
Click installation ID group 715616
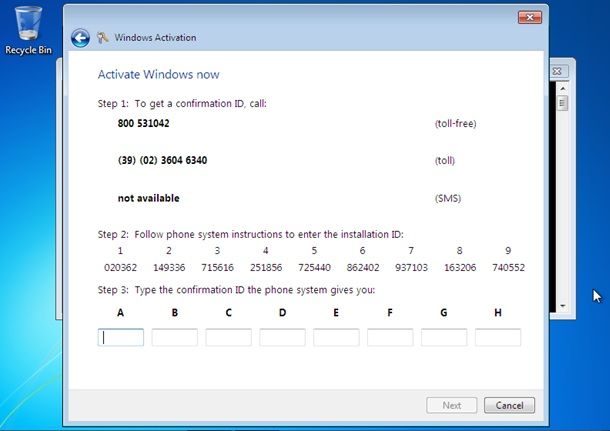[217, 268]
